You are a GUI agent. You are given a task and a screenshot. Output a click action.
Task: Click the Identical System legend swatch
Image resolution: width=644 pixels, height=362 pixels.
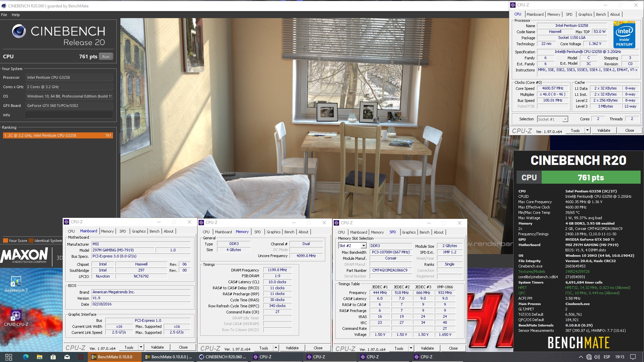31,240
